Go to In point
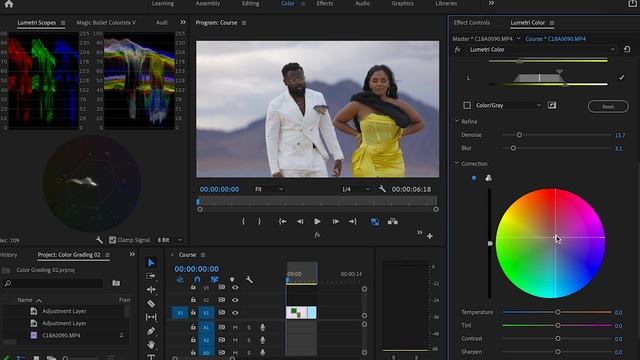This screenshot has height=360, width=640. coord(282,222)
